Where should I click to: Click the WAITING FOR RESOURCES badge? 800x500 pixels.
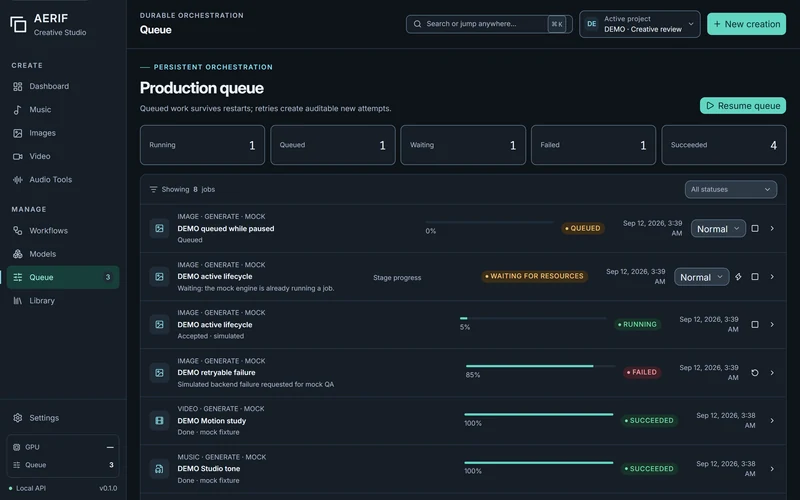coord(534,276)
